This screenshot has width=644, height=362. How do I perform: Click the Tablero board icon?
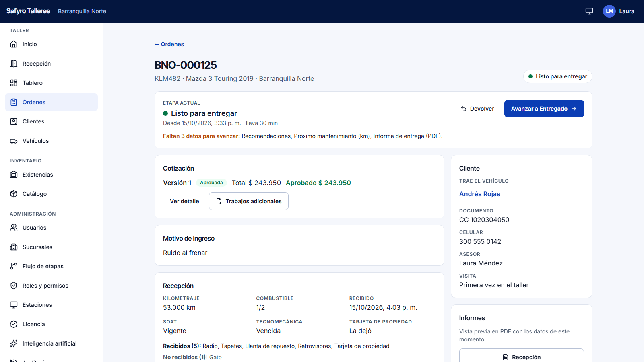click(x=14, y=83)
